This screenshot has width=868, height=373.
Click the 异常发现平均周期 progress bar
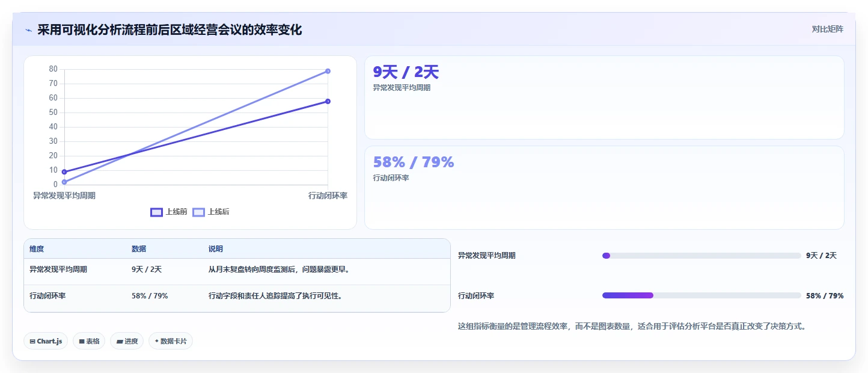click(x=701, y=256)
